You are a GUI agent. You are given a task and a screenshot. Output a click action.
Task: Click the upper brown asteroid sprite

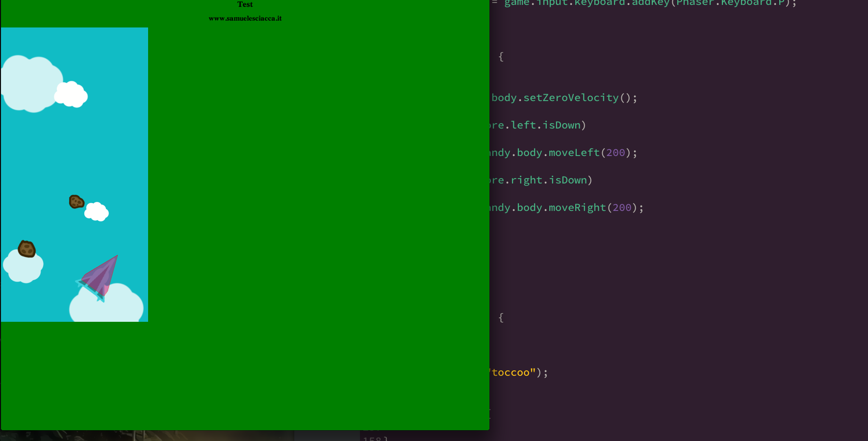[77, 202]
